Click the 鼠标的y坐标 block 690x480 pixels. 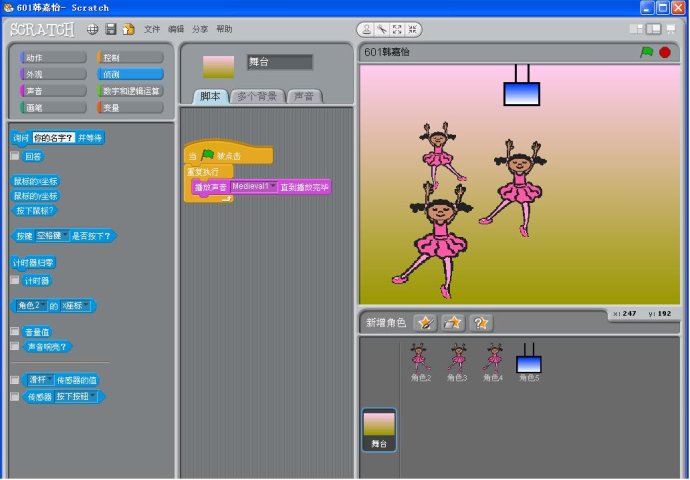[35, 196]
